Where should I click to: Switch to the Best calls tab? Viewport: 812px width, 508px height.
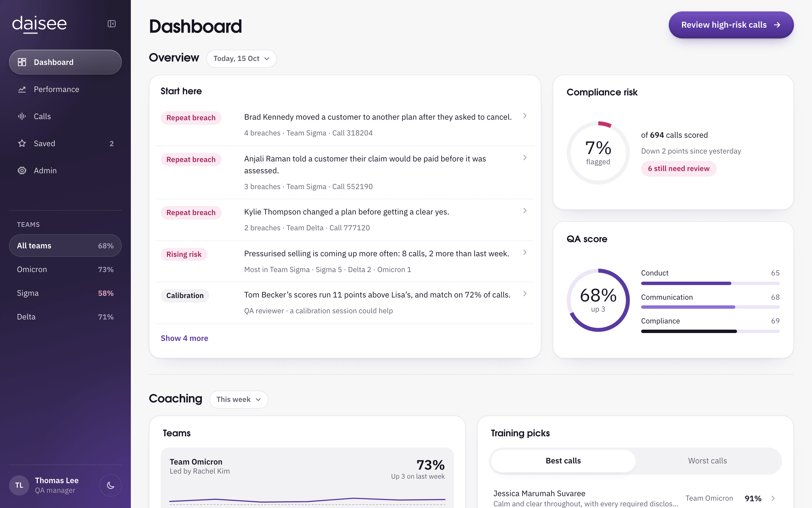point(563,461)
